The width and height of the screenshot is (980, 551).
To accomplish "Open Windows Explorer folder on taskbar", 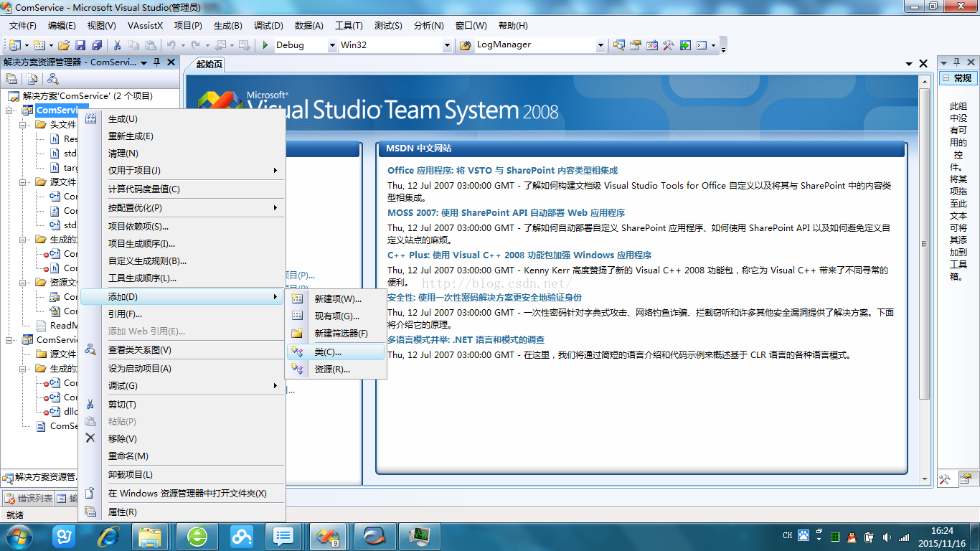I will coord(150,536).
